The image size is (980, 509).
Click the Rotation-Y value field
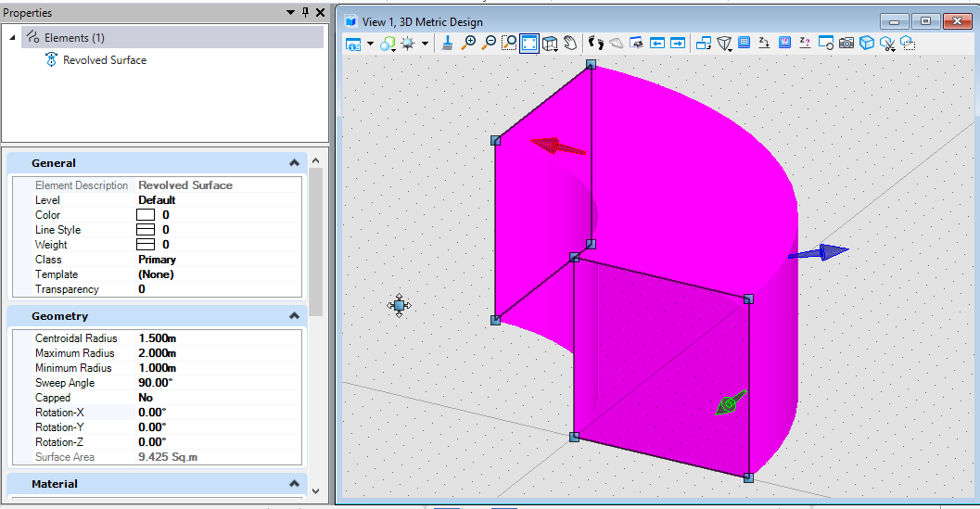[219, 427]
